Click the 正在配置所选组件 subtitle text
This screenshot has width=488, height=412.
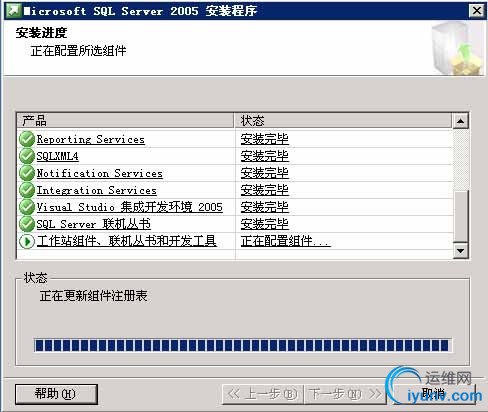pyautogui.click(x=78, y=51)
